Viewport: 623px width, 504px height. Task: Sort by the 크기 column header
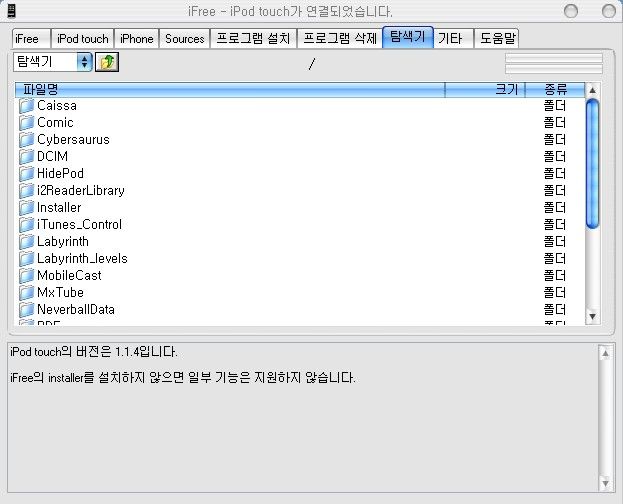pyautogui.click(x=485, y=90)
